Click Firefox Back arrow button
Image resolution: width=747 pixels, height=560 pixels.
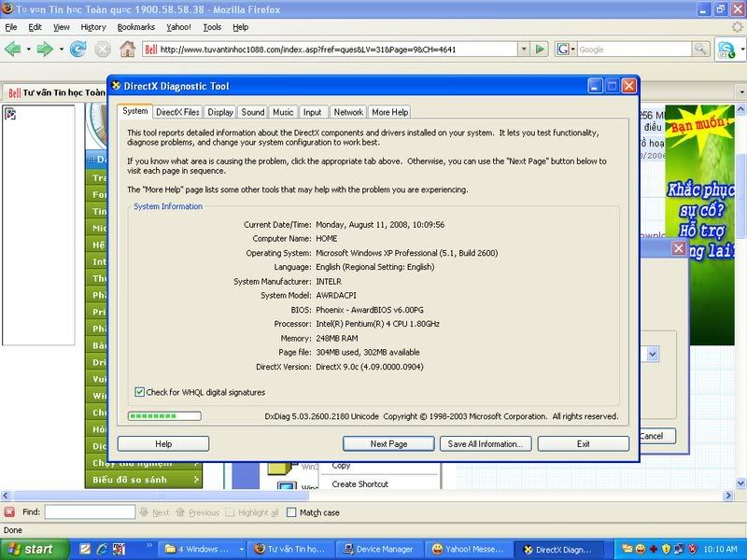(x=12, y=49)
